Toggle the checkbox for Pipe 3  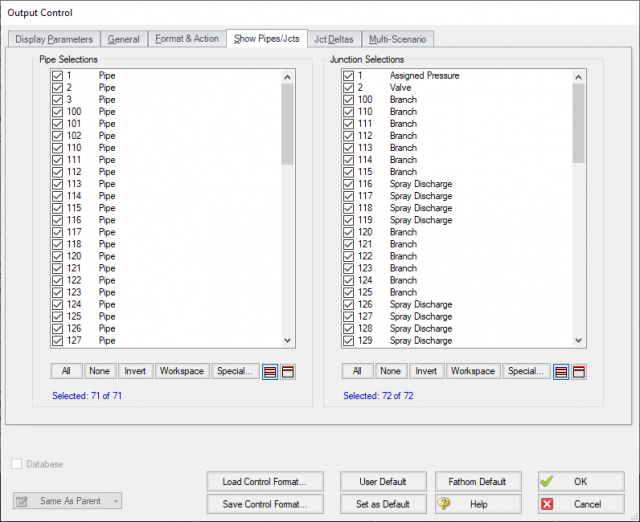[x=58, y=100]
